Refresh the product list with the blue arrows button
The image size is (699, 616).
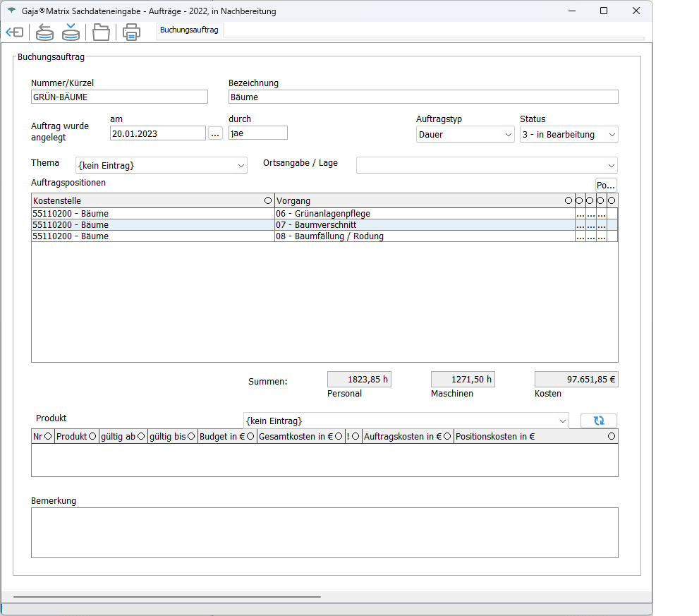click(598, 421)
